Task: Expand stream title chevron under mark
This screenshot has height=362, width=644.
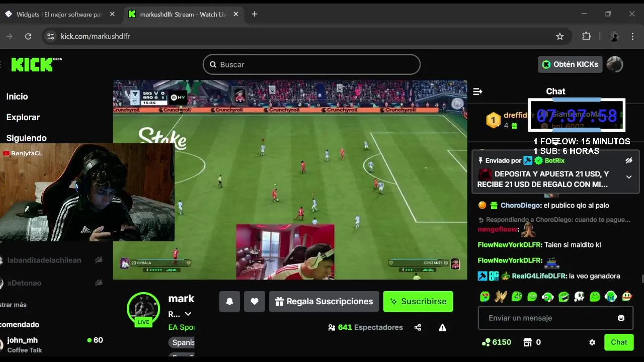Action: pyautogui.click(x=188, y=314)
